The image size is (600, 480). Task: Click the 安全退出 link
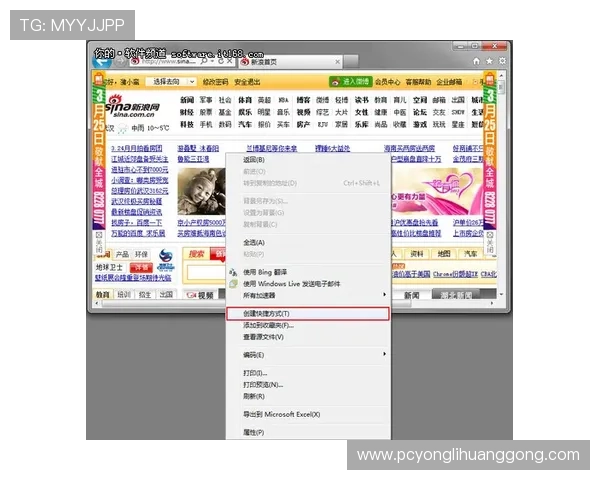247,82
